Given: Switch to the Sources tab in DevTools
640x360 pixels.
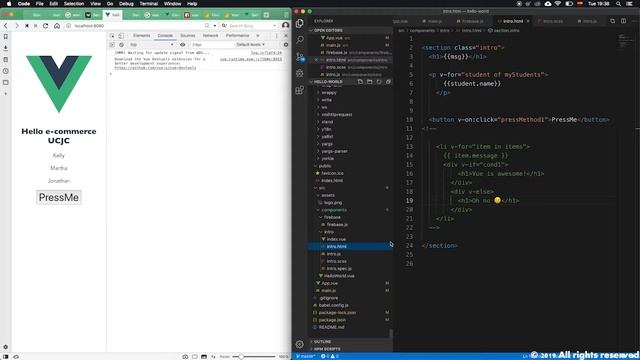Looking at the screenshot, I should point(188,36).
